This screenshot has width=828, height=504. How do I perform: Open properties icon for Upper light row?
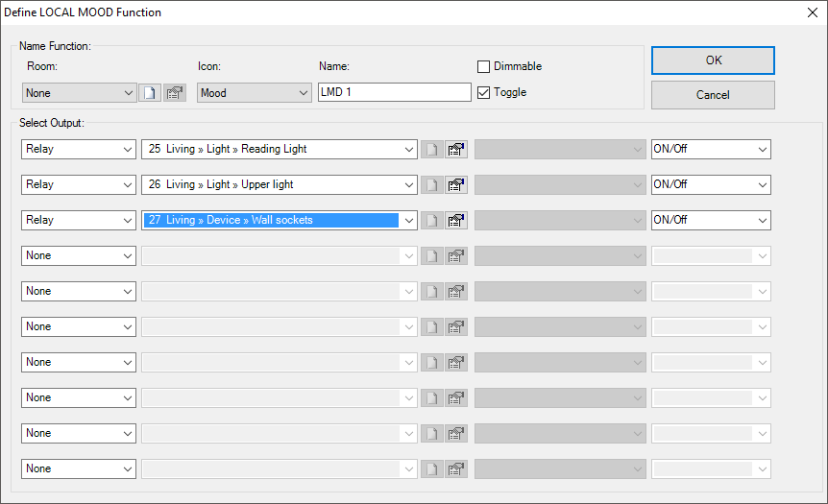456,185
